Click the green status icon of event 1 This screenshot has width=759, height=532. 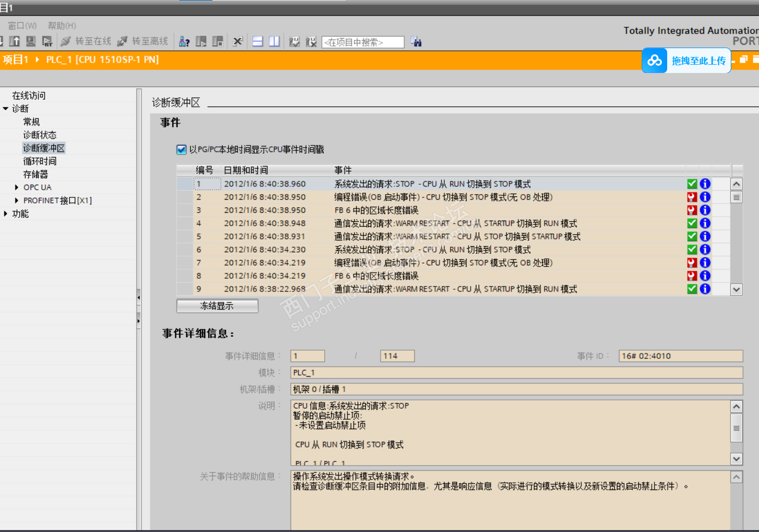[x=692, y=184]
